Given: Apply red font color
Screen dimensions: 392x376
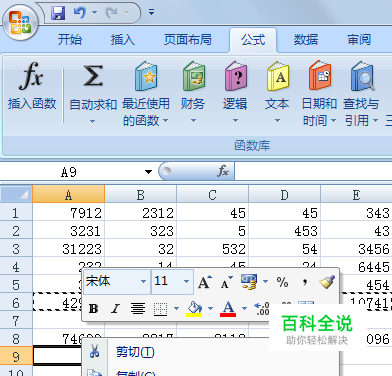Looking at the screenshot, I should (228, 309).
